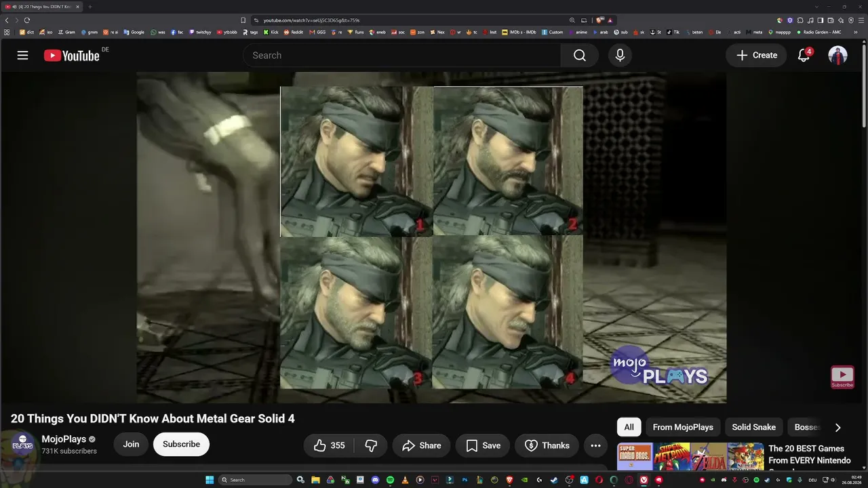Reload the page in the browser
This screenshot has width=868, height=488.
click(26, 20)
